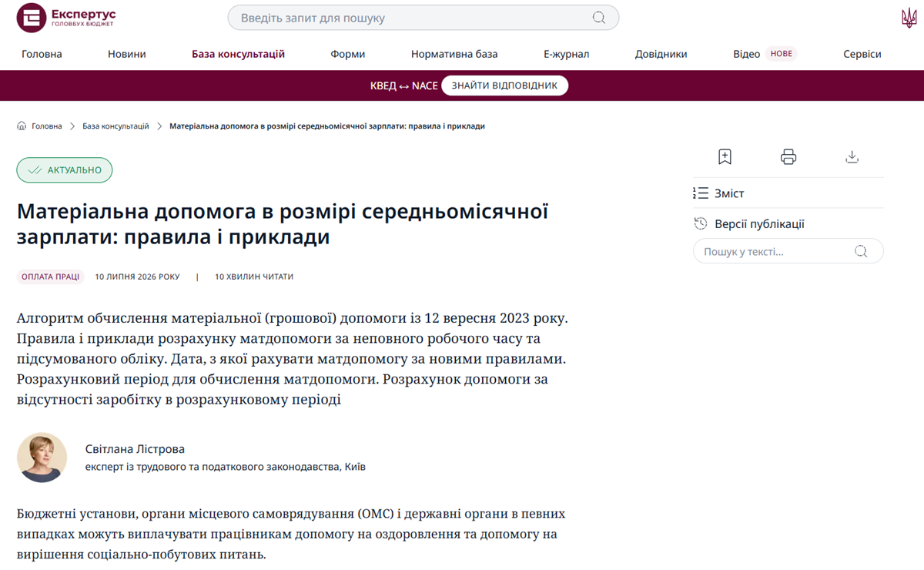This screenshot has height=570, width=924.
Task: Click the author's job description text
Action: (226, 467)
